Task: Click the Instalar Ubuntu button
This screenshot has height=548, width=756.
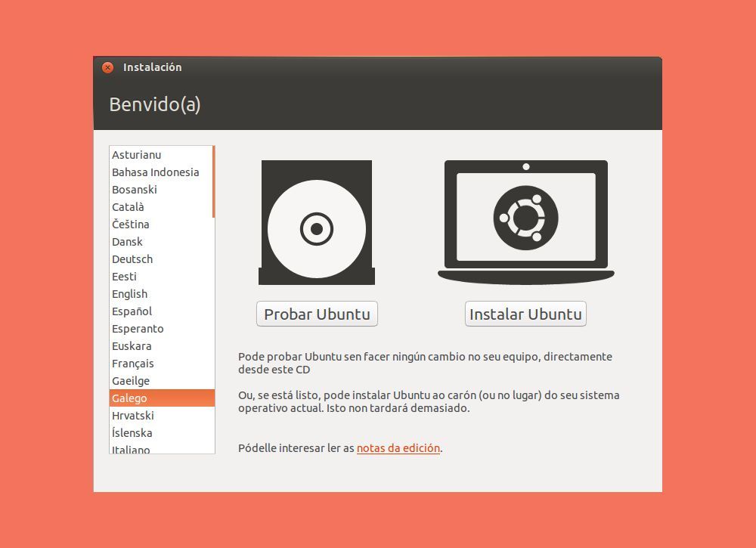Action: coord(525,314)
